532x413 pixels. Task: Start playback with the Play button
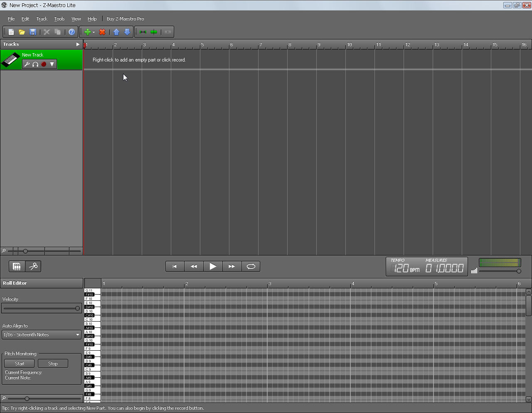point(213,266)
